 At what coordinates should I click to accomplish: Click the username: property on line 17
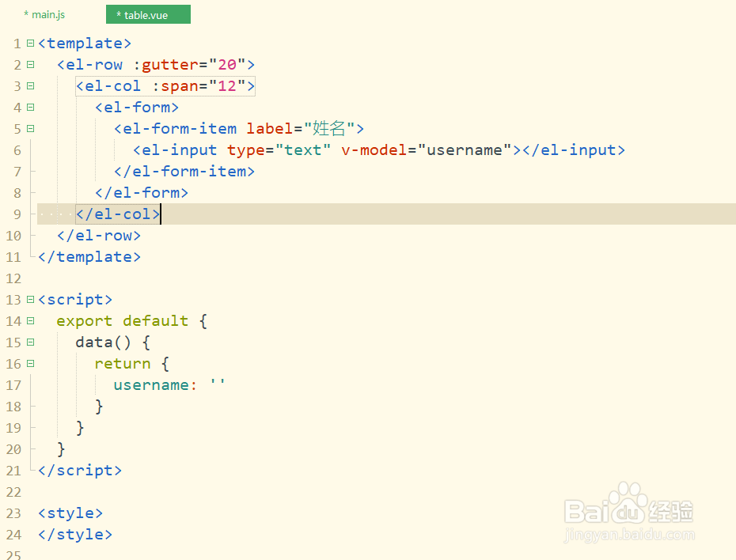(155, 385)
